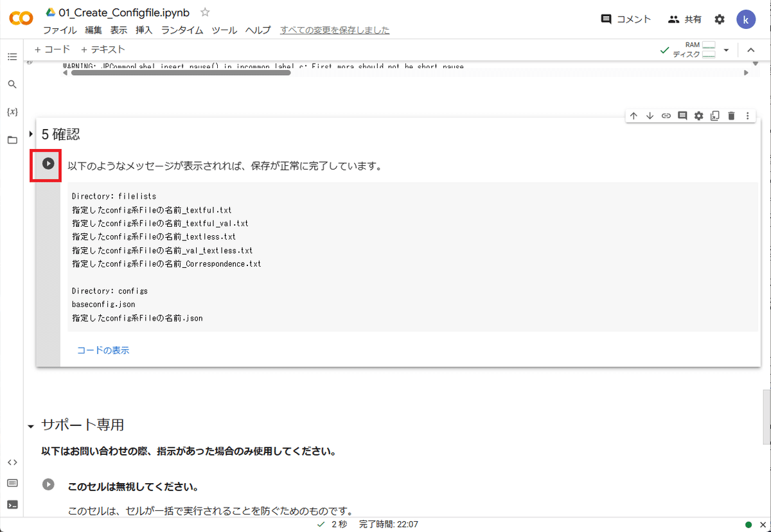
Task: Add a text cell with + テキスト
Action: pyautogui.click(x=103, y=49)
